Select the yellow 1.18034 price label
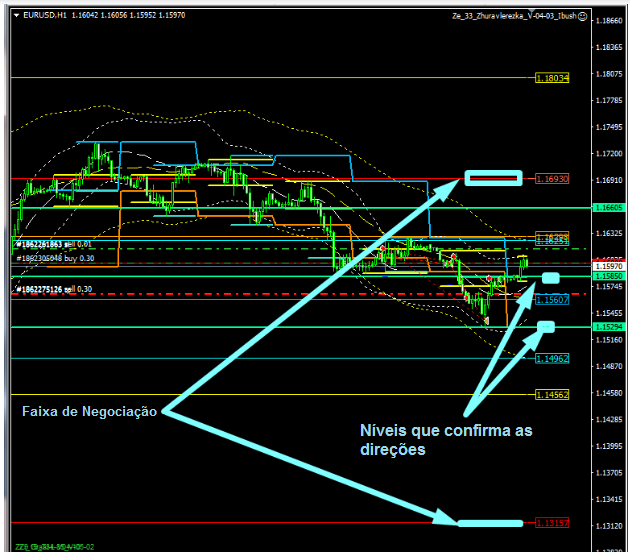This screenshot has width=630, height=556. (552, 77)
